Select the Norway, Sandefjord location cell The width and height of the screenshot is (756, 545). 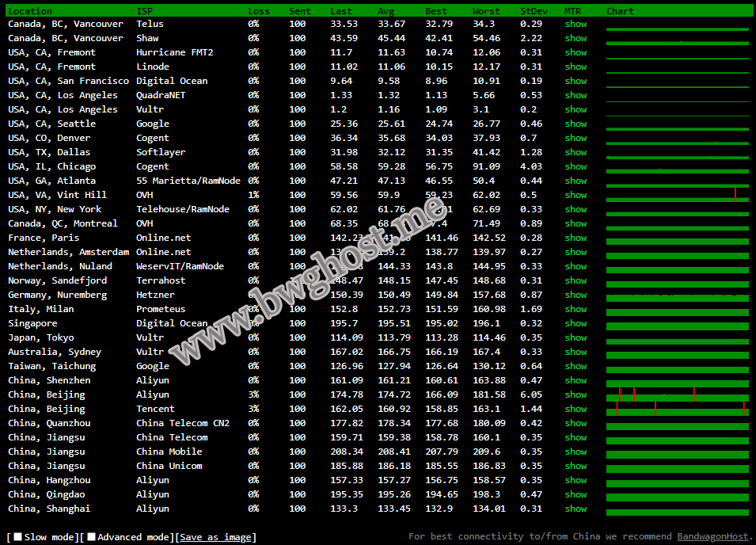57,280
